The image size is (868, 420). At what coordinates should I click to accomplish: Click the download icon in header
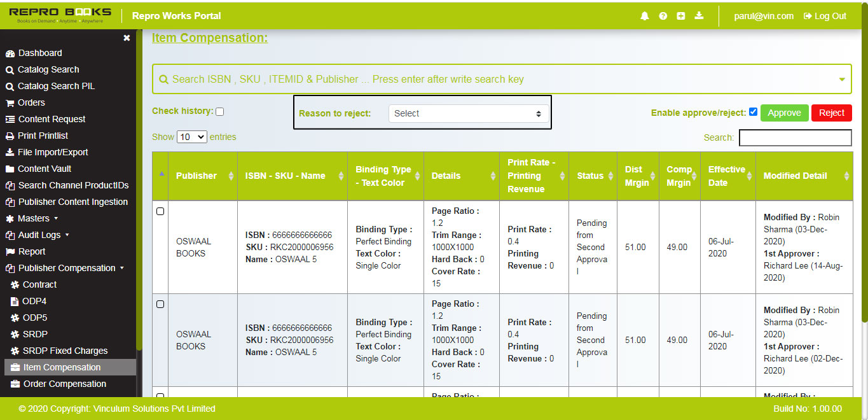click(699, 16)
